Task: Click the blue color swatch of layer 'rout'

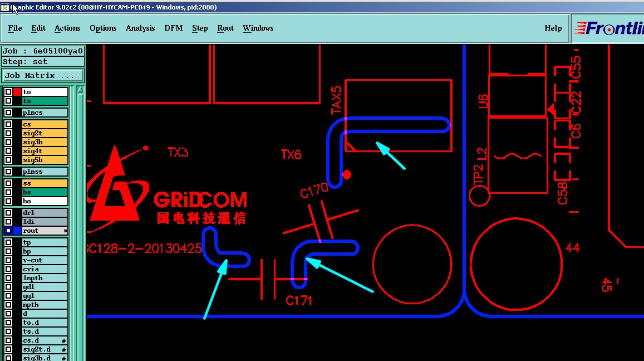Action: click(x=17, y=231)
